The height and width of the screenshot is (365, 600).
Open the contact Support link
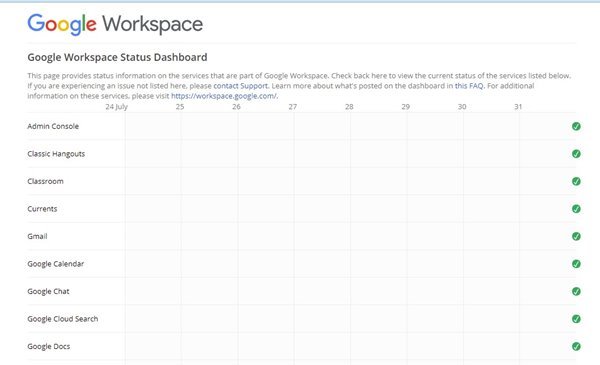coord(240,86)
